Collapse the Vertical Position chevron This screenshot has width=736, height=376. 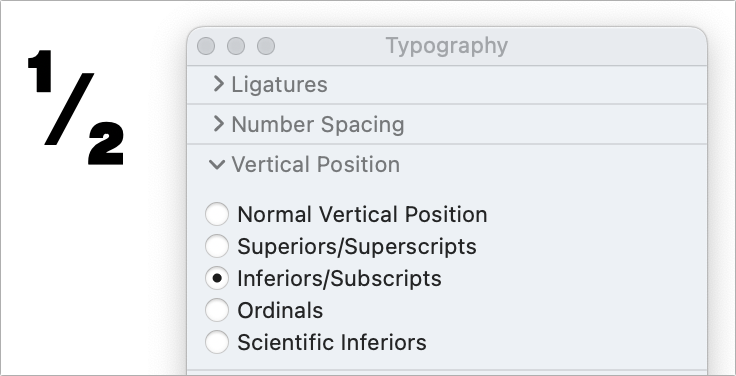tap(217, 165)
